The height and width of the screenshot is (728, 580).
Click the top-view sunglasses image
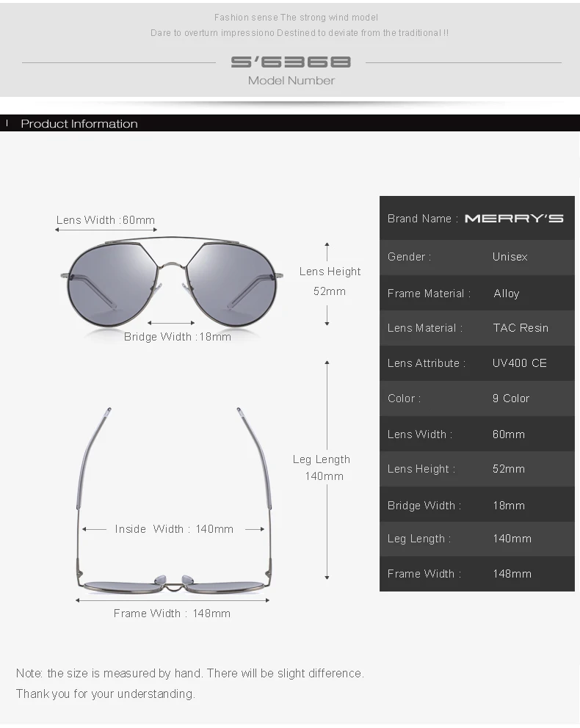pyautogui.click(x=174, y=500)
